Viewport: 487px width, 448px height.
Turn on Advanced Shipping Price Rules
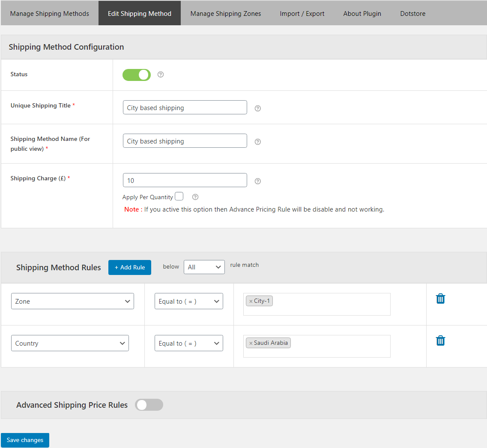coord(149,404)
